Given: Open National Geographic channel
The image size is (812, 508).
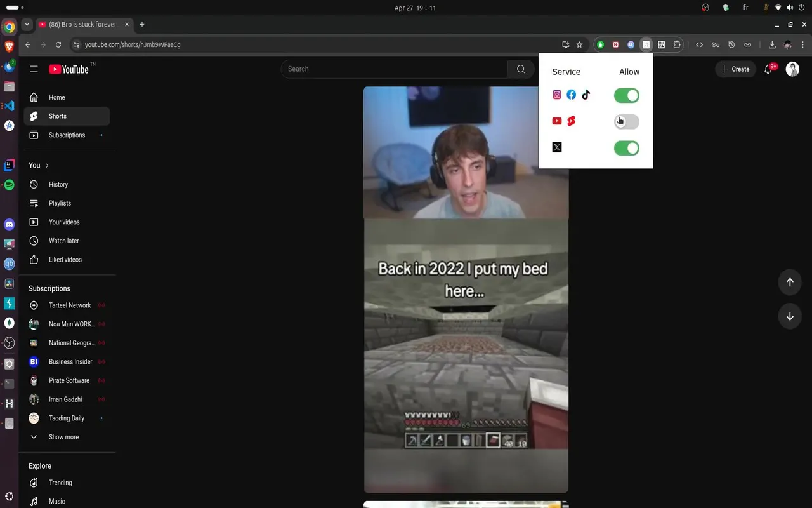Looking at the screenshot, I should tap(67, 343).
